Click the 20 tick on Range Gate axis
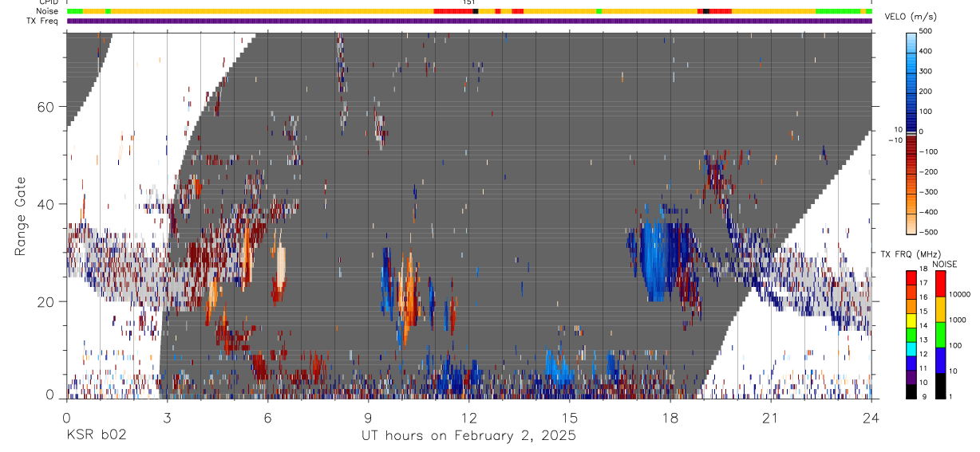The height and width of the screenshot is (452, 980). pyautogui.click(x=45, y=302)
